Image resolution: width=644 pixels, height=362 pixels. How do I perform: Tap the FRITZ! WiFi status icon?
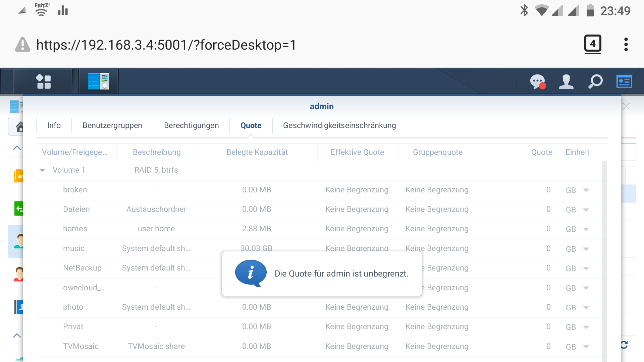pyautogui.click(x=42, y=10)
